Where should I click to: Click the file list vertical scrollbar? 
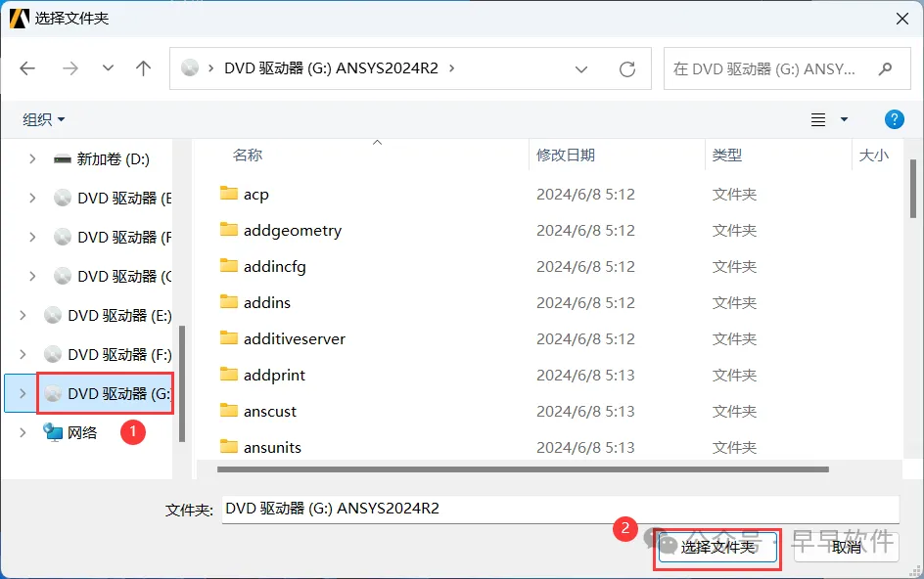pyautogui.click(x=913, y=189)
